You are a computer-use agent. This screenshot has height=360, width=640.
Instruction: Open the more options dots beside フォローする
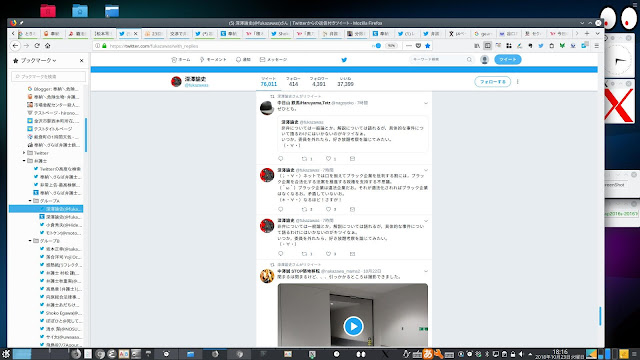click(518, 82)
